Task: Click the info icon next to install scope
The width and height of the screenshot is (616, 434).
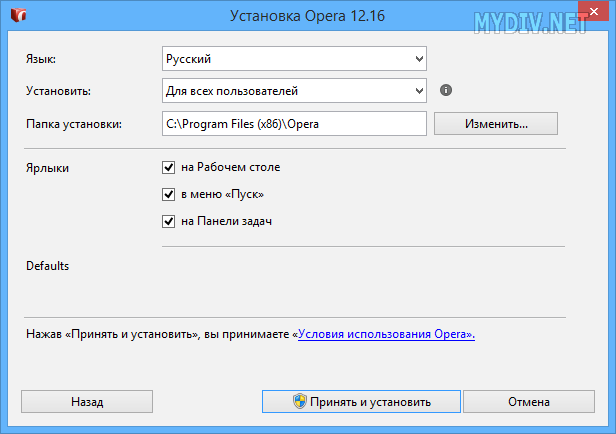Action: pos(446,90)
